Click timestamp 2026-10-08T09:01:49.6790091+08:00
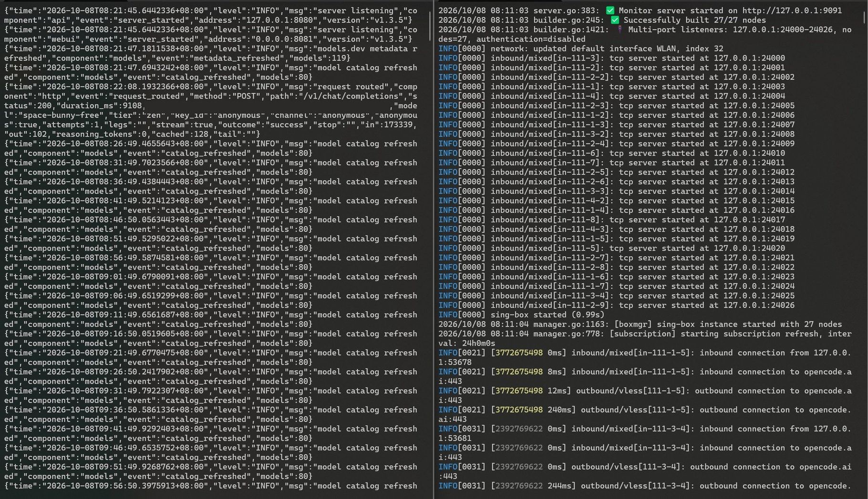 pyautogui.click(x=125, y=277)
